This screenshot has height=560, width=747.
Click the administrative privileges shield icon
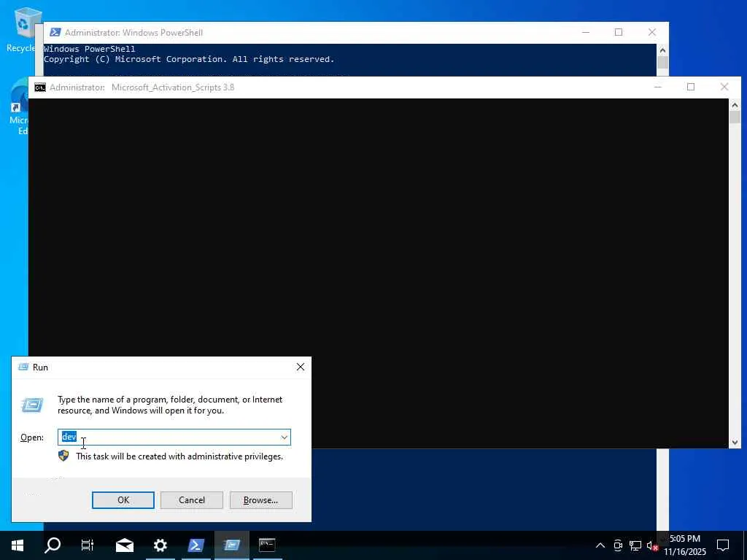coord(63,456)
